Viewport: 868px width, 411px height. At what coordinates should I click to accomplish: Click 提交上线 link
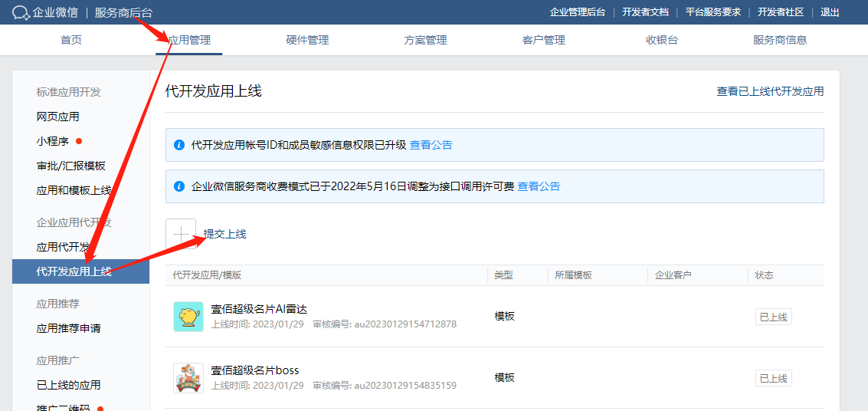pyautogui.click(x=224, y=234)
